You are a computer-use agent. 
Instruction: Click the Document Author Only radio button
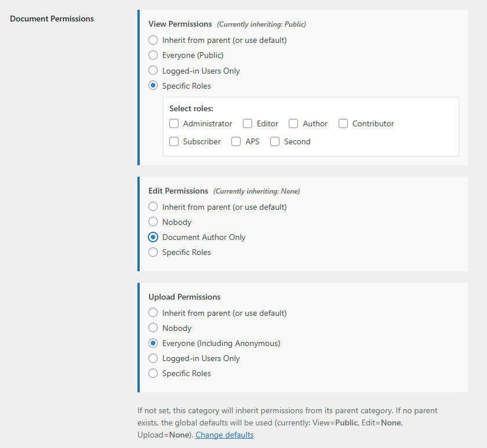153,237
